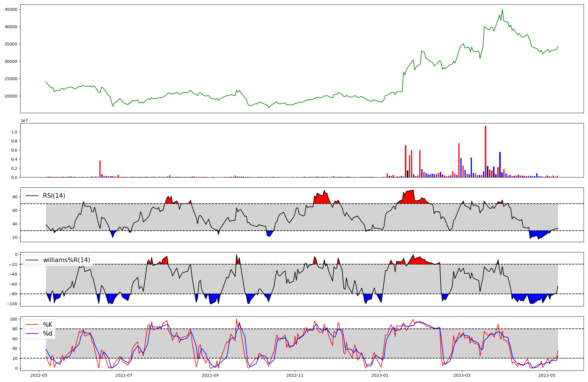Click the 2022-09 x-axis date label
Viewport: 588px width, 382px height.
tap(211, 375)
